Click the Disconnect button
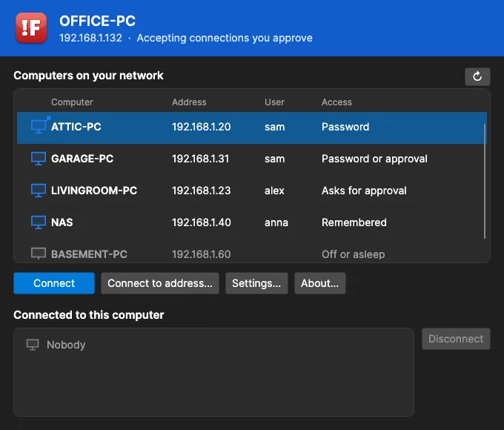 [x=456, y=339]
